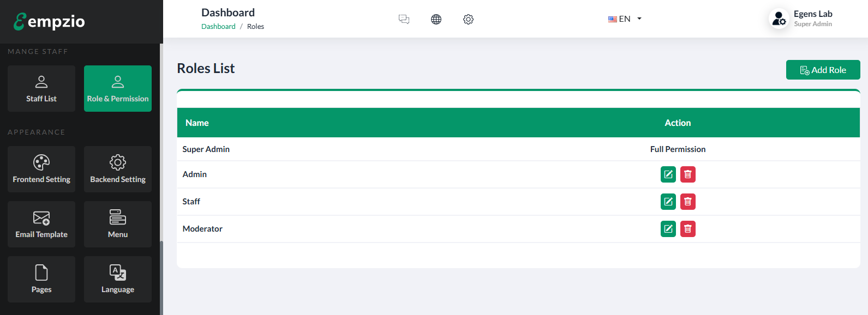The image size is (868, 315).
Task: Edit the Staff role
Action: 668,202
